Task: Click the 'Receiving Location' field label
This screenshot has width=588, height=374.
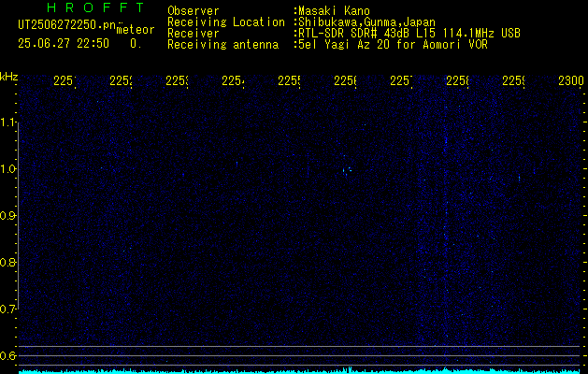Action: click(x=226, y=22)
